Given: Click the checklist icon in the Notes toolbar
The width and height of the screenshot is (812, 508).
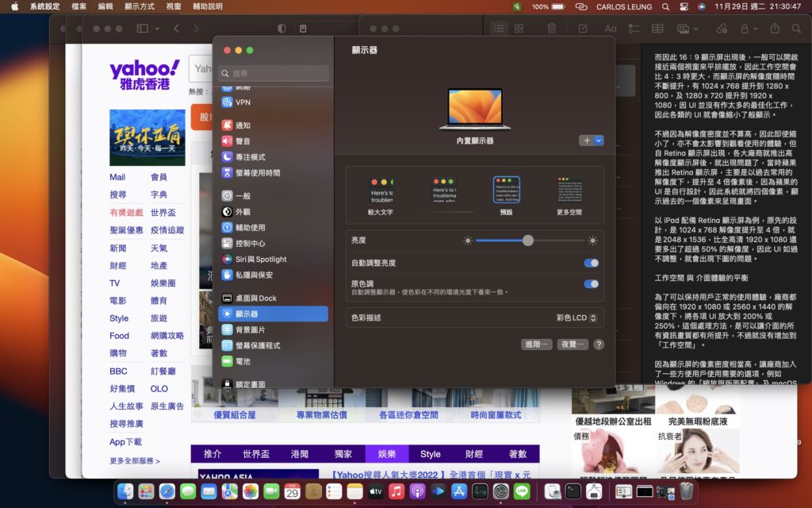Looking at the screenshot, I should coord(634,29).
